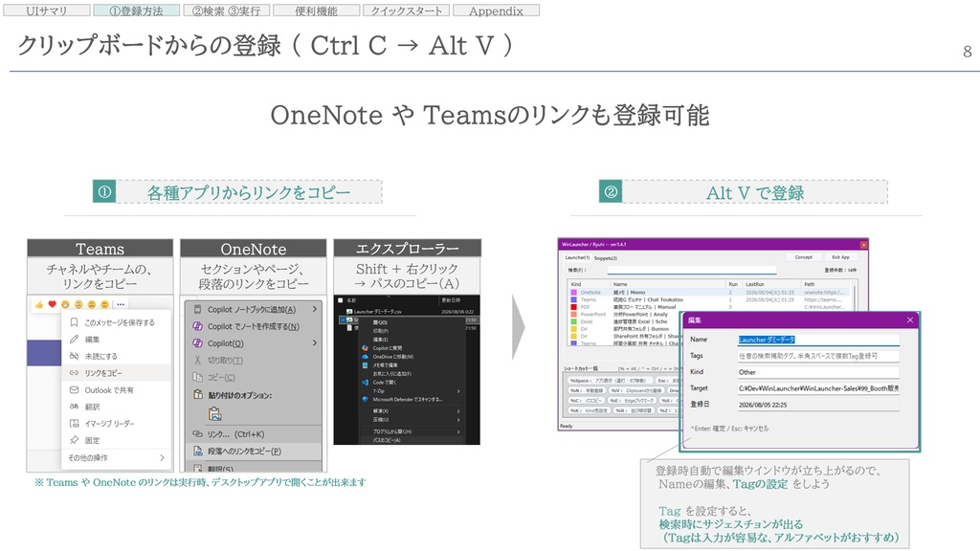Click the bookmark icon beside このメッセージを保存する
This screenshot has height=551, width=980.
pyautogui.click(x=74, y=322)
